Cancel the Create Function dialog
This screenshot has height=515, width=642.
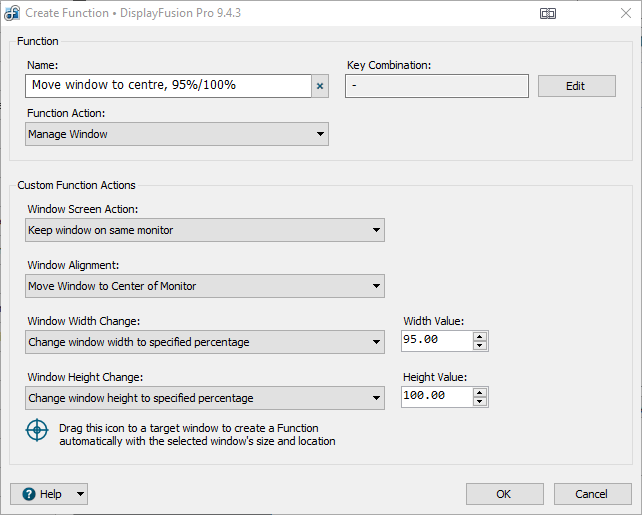[x=591, y=494]
